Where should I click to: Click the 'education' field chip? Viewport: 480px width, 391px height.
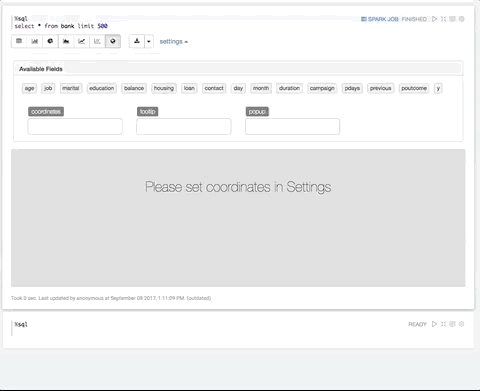tap(102, 88)
